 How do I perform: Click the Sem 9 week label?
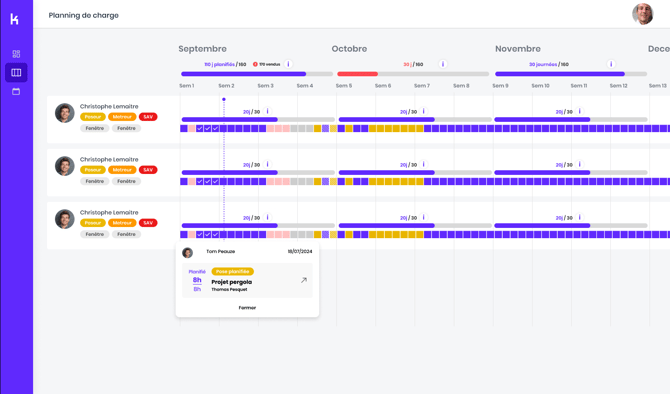(500, 85)
